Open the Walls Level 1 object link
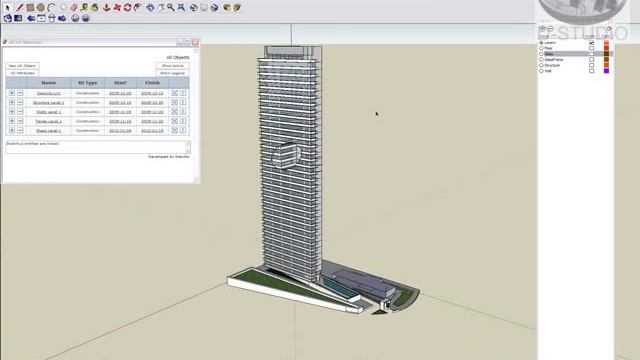 tap(49, 112)
